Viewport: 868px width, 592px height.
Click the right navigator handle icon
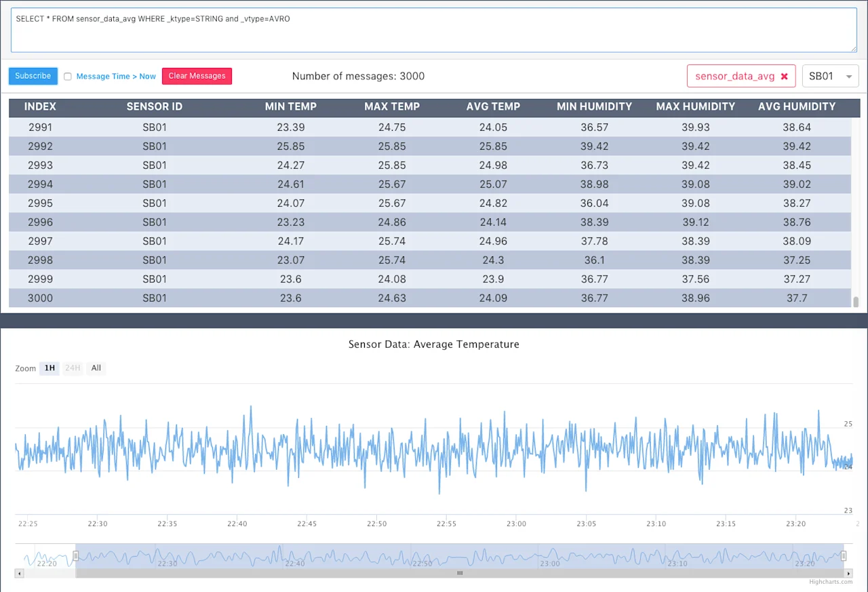coord(844,556)
